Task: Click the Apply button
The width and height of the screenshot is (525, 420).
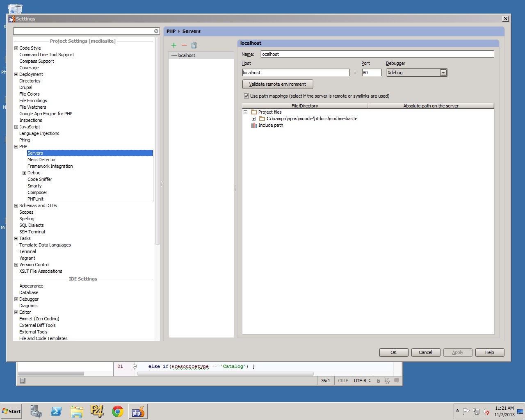Action: pos(457,352)
